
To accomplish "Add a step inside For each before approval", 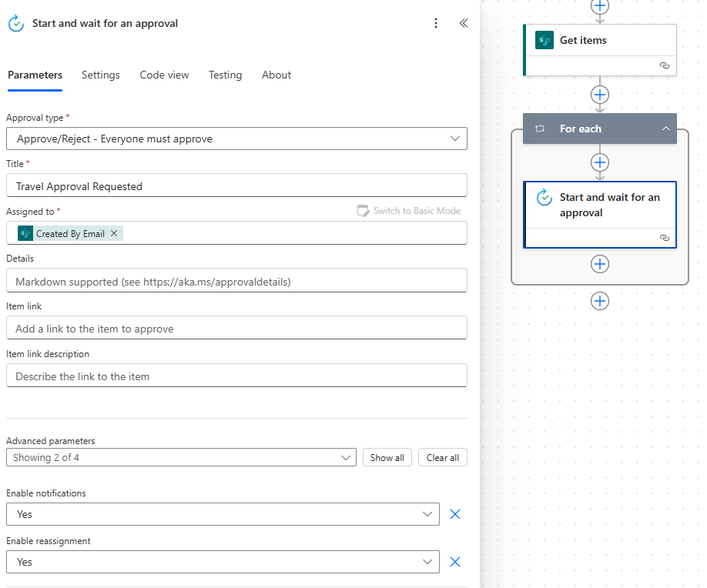I will tap(600, 162).
